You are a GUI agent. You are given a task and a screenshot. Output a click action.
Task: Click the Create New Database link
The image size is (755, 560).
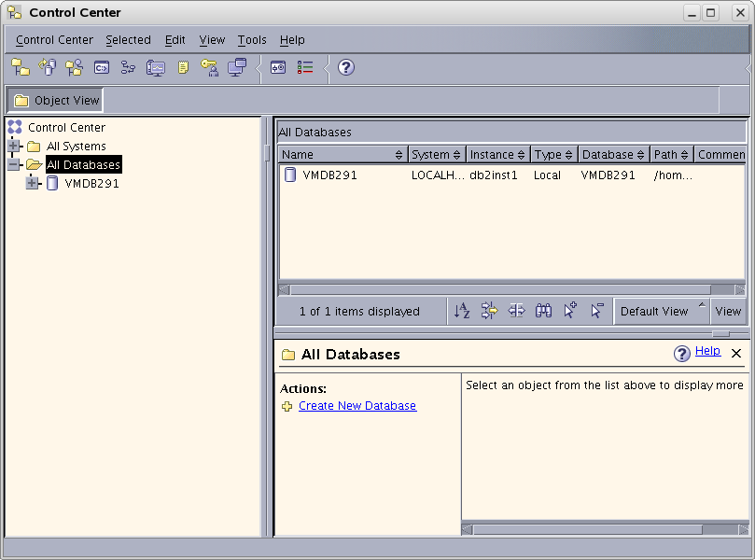357,406
